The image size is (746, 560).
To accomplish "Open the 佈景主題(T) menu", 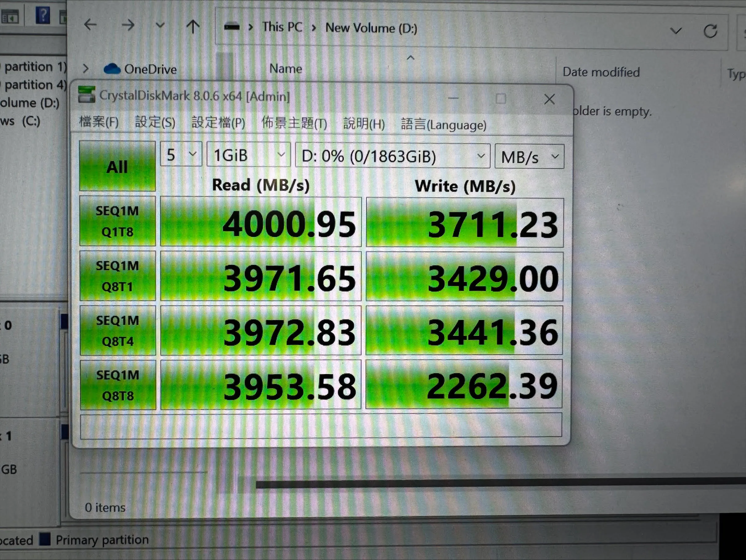I will tap(294, 123).
